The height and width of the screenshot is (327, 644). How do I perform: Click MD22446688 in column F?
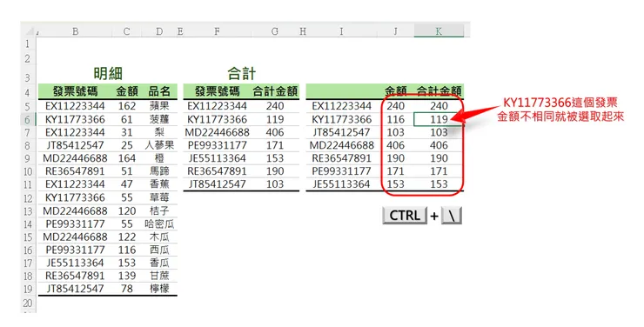point(217,132)
